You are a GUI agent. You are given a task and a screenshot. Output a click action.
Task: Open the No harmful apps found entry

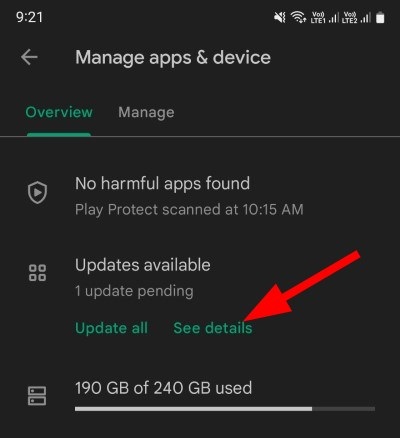(162, 184)
